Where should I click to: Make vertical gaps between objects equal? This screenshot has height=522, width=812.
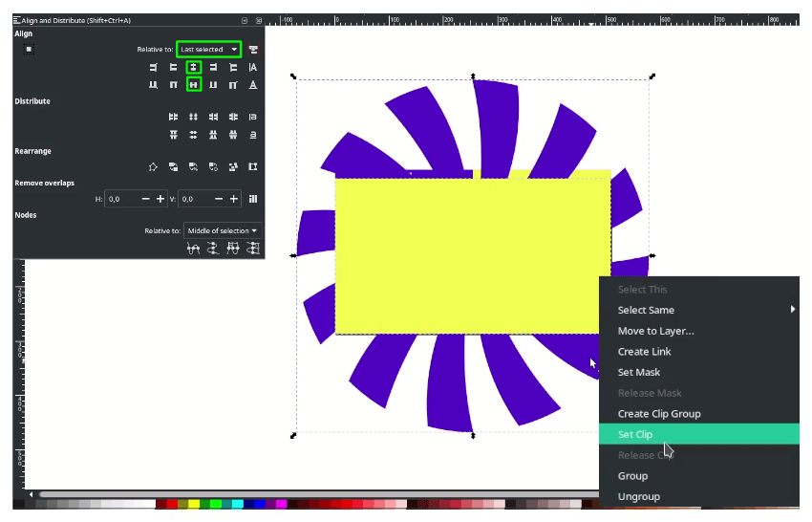(x=233, y=135)
